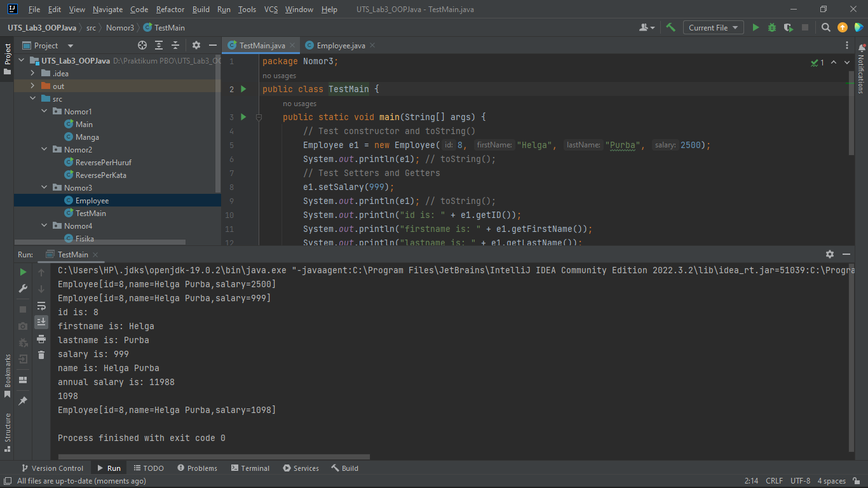
Task: Open the Problems tool window
Action: tap(197, 468)
